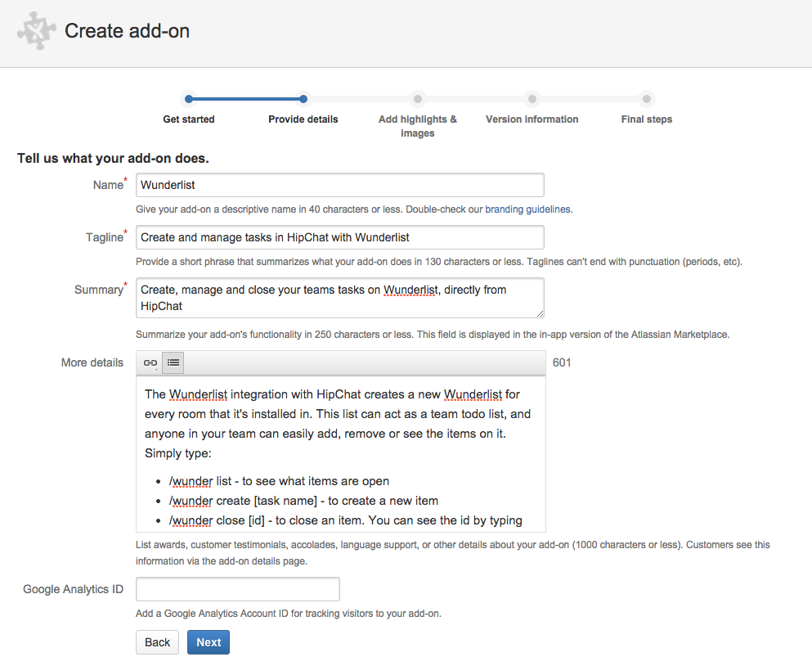Image resolution: width=812 pixels, height=666 pixels.
Task: Click the Version information progress dot
Action: click(x=532, y=99)
